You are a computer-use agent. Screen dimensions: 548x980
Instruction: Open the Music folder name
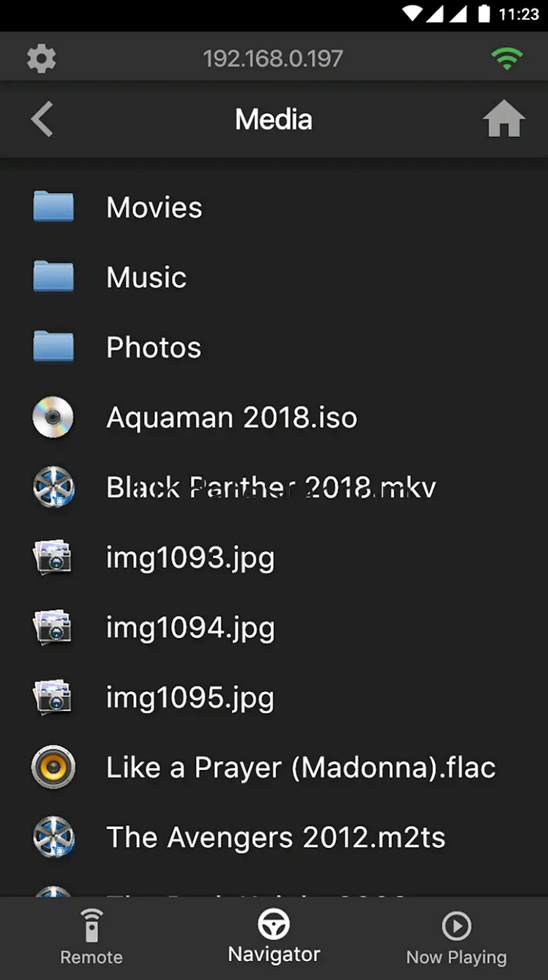click(x=147, y=277)
